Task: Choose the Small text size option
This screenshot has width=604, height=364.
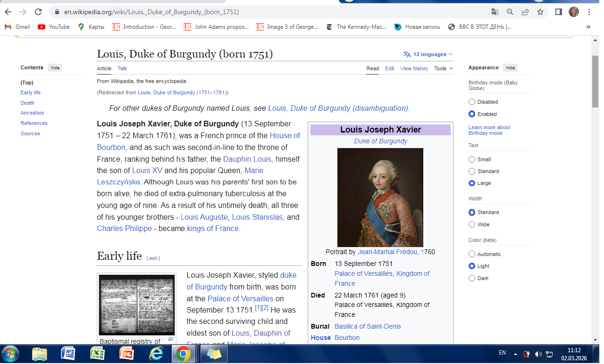Action: click(472, 159)
